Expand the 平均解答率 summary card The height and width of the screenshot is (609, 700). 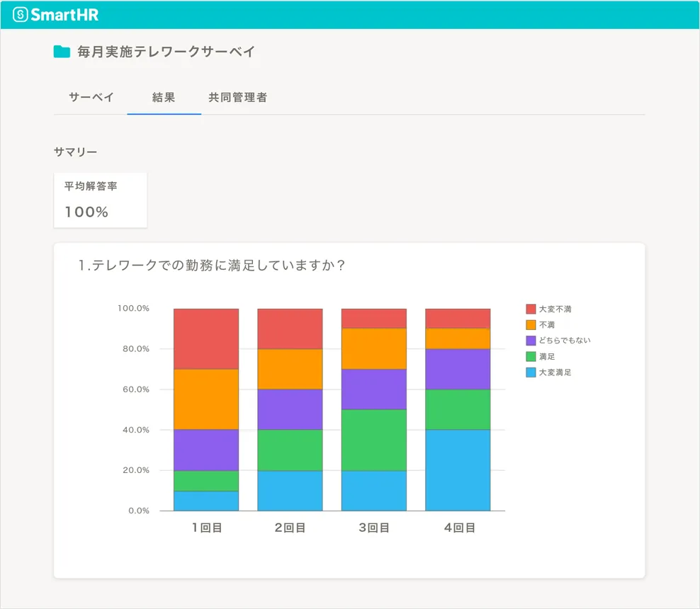(x=100, y=200)
